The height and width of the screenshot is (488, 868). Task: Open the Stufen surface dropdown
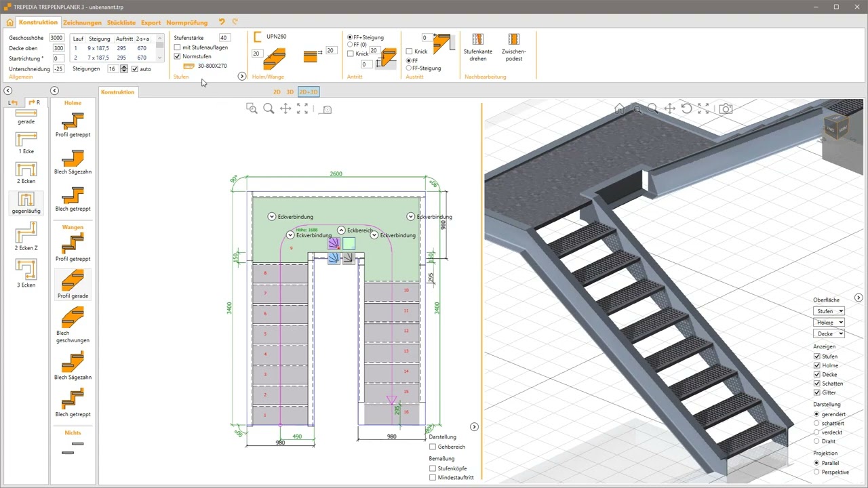coord(829,311)
